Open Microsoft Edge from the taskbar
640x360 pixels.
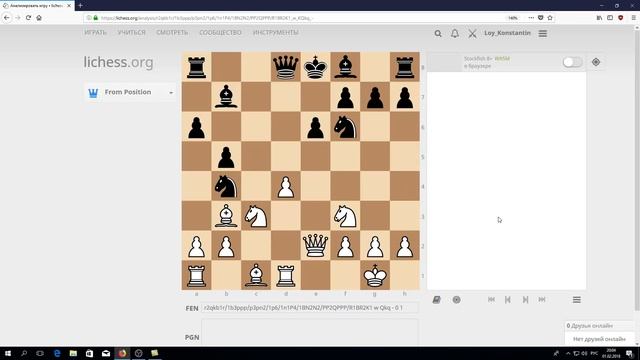pyautogui.click(x=57, y=353)
